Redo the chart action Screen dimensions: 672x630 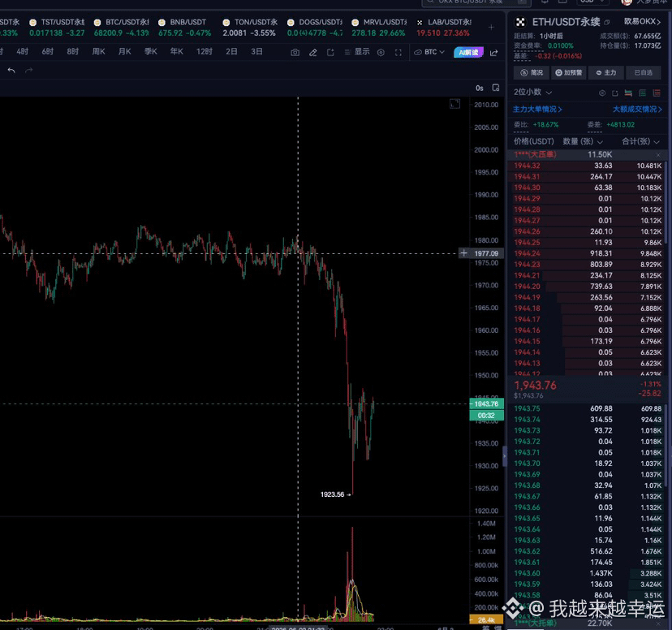click(28, 71)
